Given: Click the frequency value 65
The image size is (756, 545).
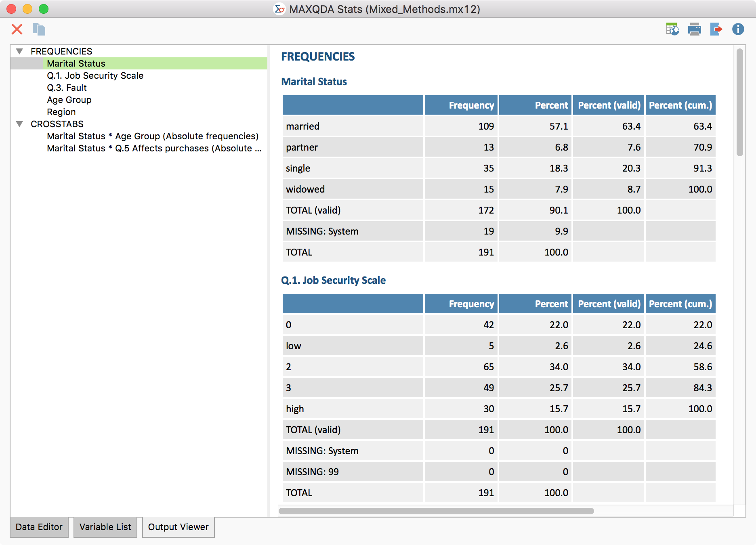Looking at the screenshot, I should [x=489, y=367].
